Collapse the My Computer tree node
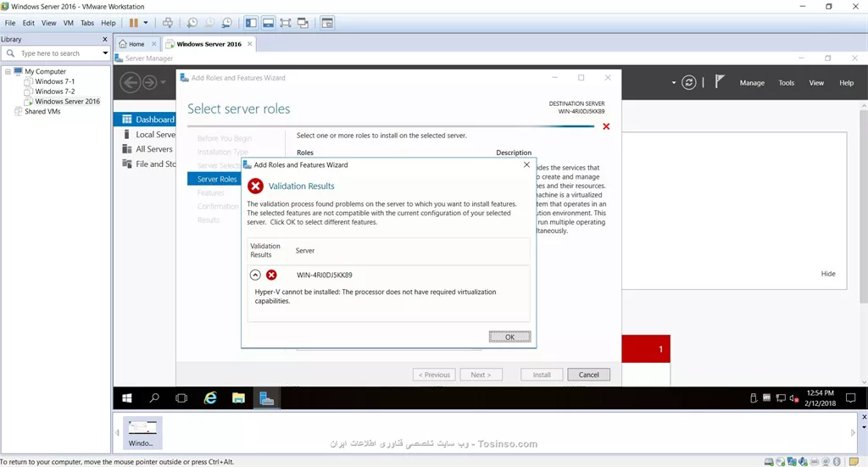 click(x=8, y=71)
